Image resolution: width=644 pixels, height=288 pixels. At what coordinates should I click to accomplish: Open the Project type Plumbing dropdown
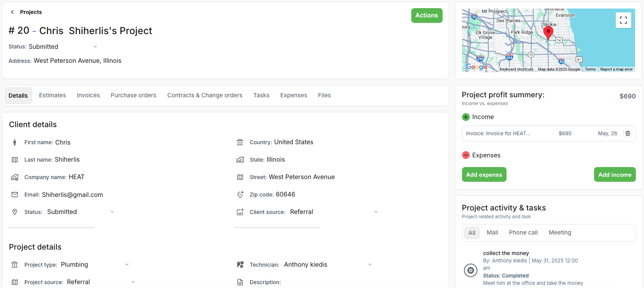coord(94,265)
